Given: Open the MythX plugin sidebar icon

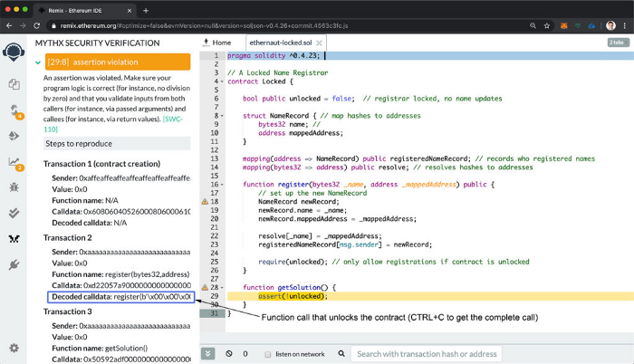Looking at the screenshot, I should point(14,239).
